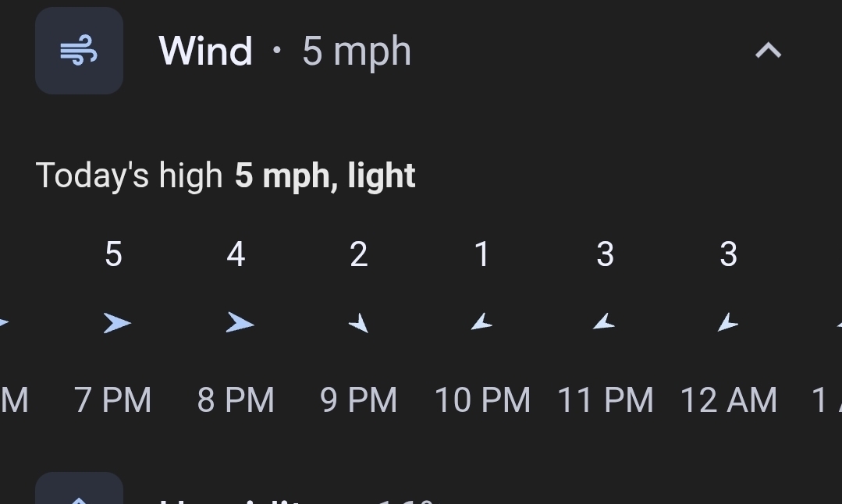Select the 10 PM time label
The image size is (842, 504).
click(482, 400)
